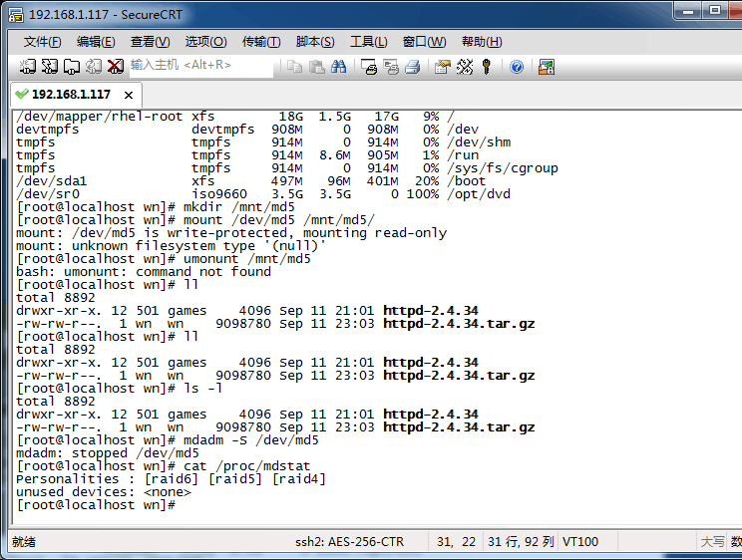
Task: Click the /dev/sda1 row text
Action: pyautogui.click(x=52, y=181)
